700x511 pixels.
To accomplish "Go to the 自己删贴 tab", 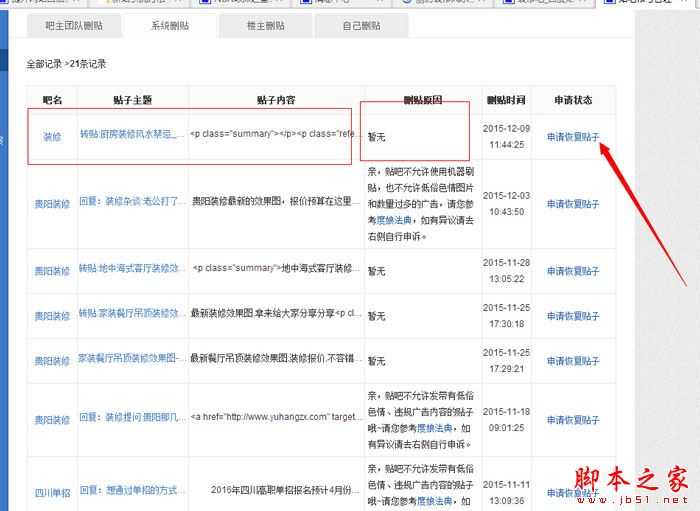I will pos(360,25).
